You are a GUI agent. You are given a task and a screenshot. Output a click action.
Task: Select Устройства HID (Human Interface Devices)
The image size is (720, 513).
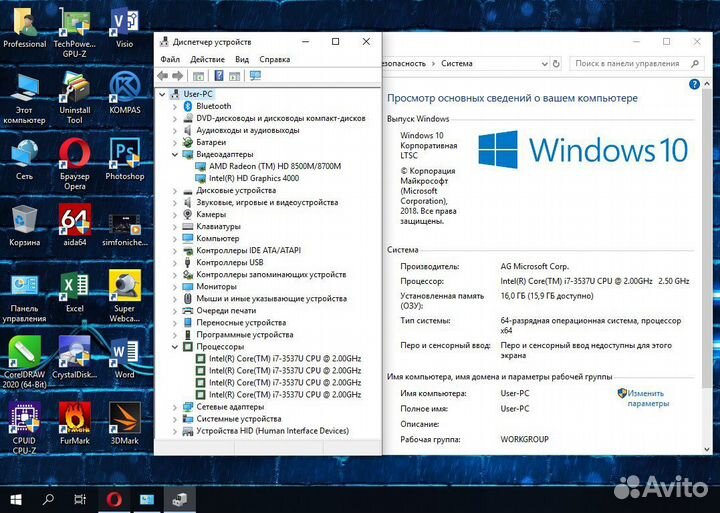[x=272, y=431]
